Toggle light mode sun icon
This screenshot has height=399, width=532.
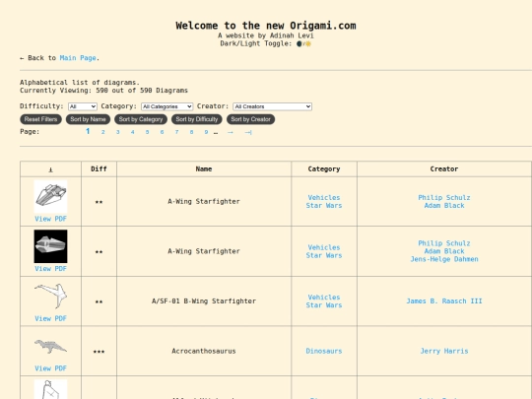pyautogui.click(x=308, y=43)
